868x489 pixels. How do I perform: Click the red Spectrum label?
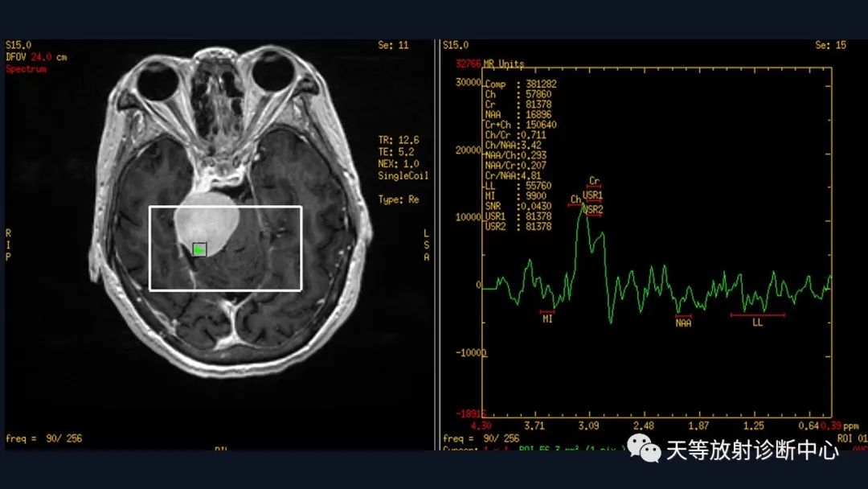click(x=26, y=69)
